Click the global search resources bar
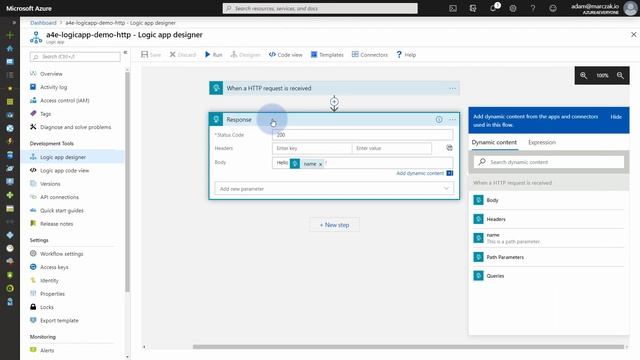640x360 pixels. (320, 8)
